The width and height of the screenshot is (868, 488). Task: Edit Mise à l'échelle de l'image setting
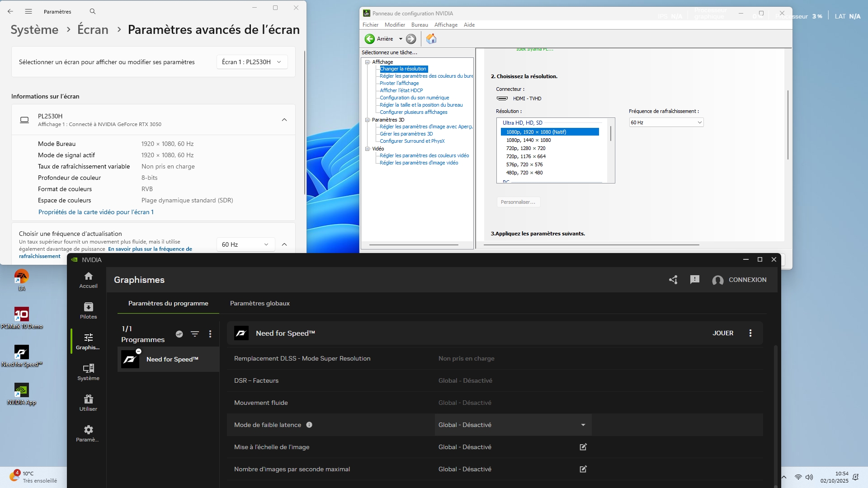click(x=583, y=447)
